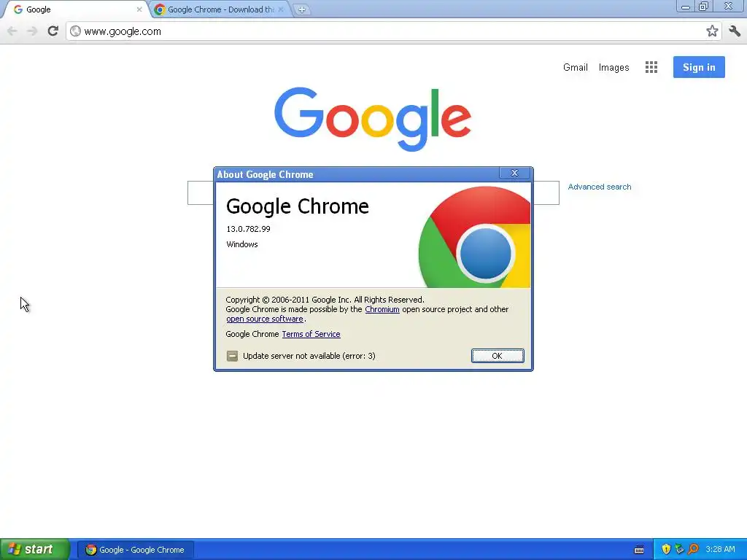Click the yellow security shield tray icon
This screenshot has height=560, width=747.
pos(666,549)
